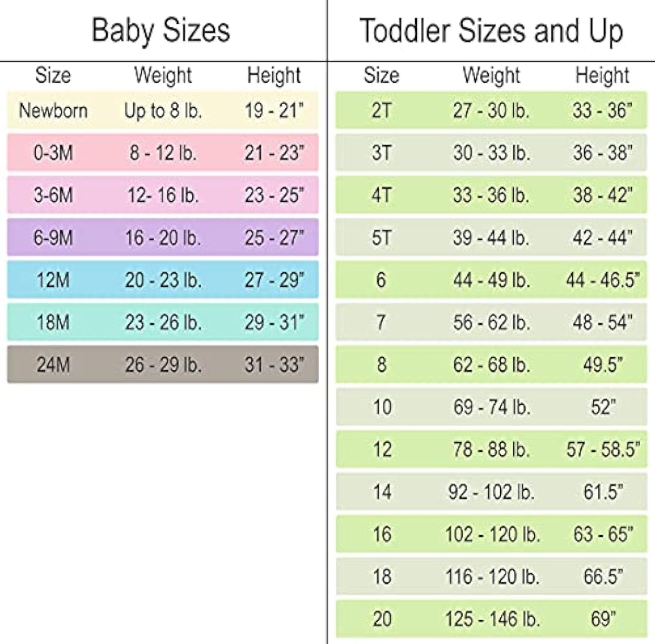This screenshot has height=644, width=655.
Task: Click the Weight header under Baby Sizes
Action: 163,76
